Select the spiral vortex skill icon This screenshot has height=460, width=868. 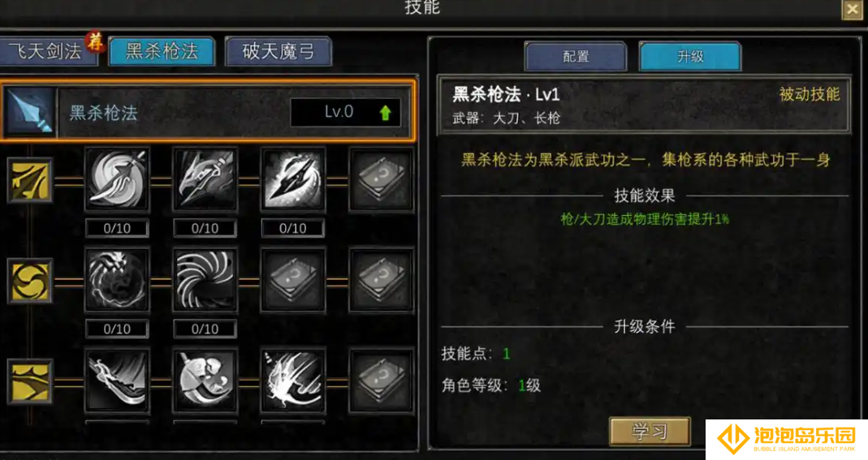(x=205, y=280)
